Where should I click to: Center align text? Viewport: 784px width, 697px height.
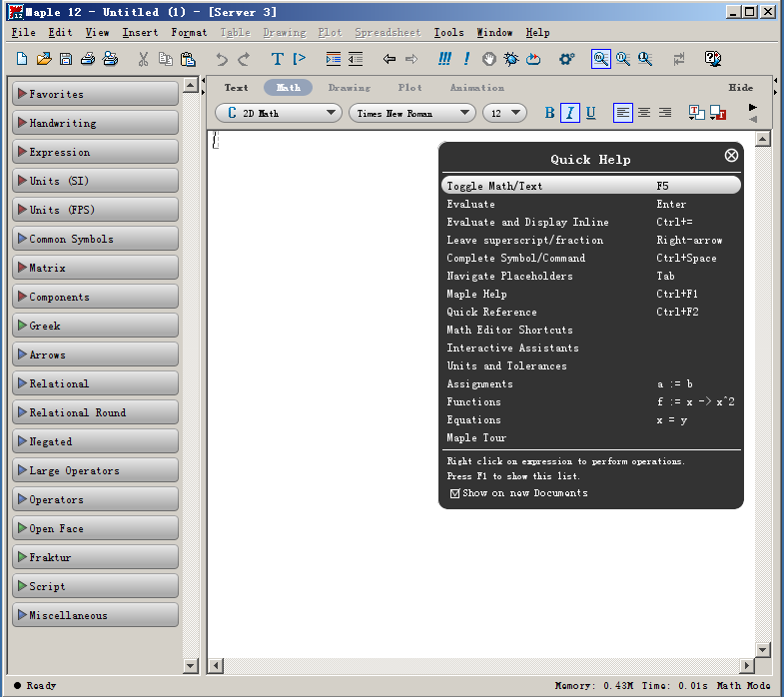coord(644,113)
